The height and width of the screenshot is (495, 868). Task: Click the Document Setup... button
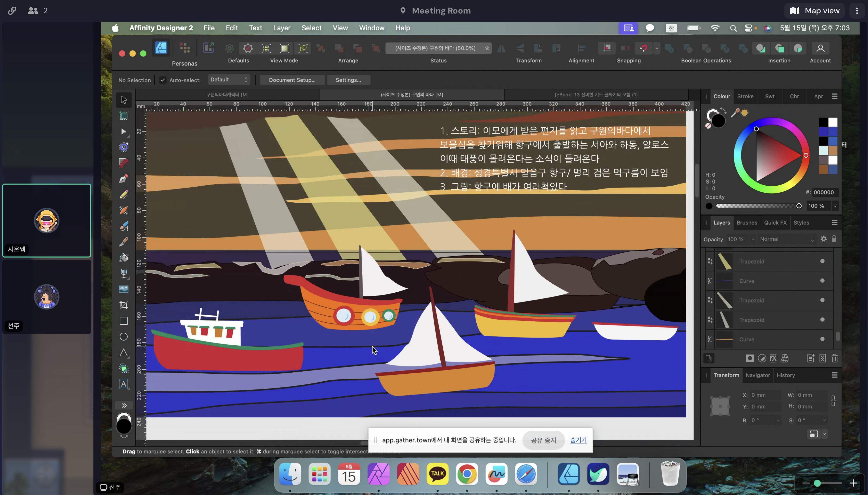(292, 80)
